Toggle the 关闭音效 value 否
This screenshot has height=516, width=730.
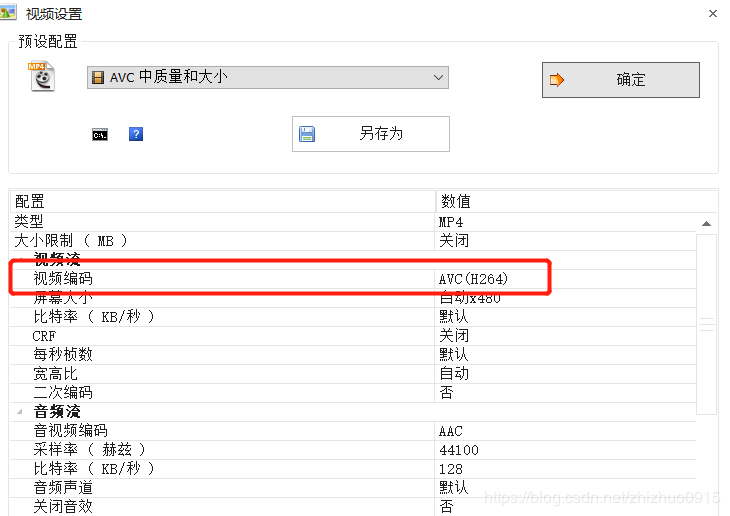(x=446, y=507)
